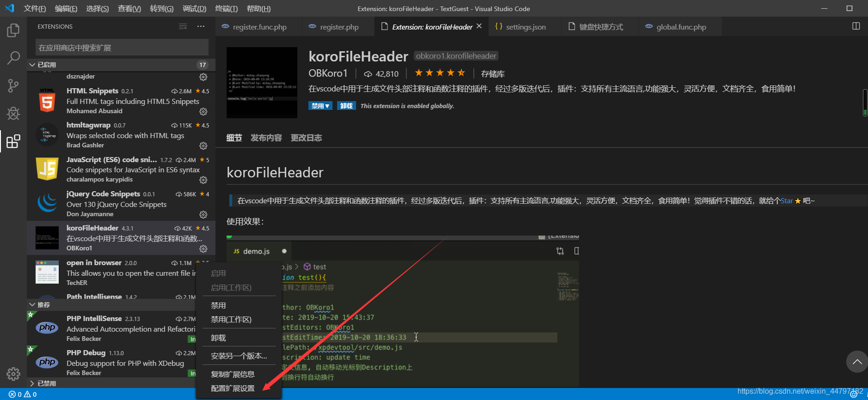Open the 调试(D) menu
The height and width of the screenshot is (400, 868).
(x=194, y=9)
